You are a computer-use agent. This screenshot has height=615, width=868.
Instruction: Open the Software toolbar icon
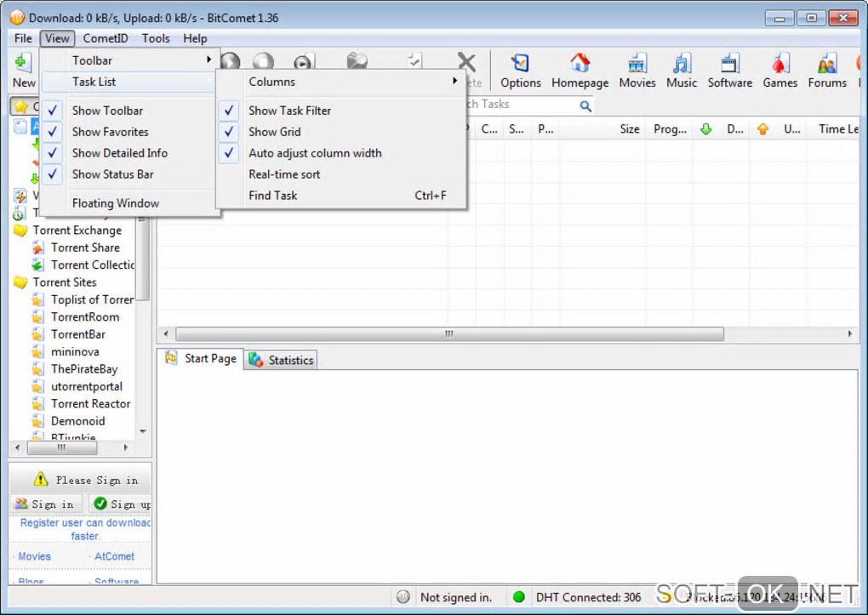(x=729, y=63)
